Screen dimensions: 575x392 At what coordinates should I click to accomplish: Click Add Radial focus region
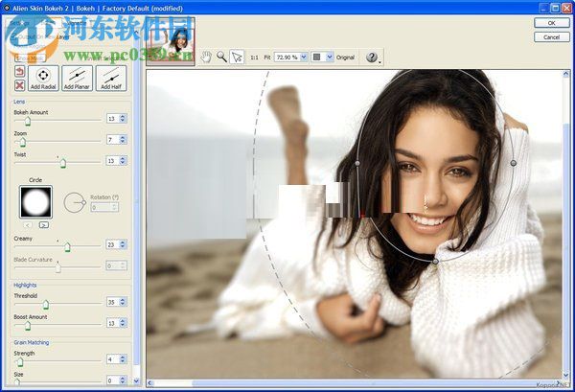(x=43, y=79)
